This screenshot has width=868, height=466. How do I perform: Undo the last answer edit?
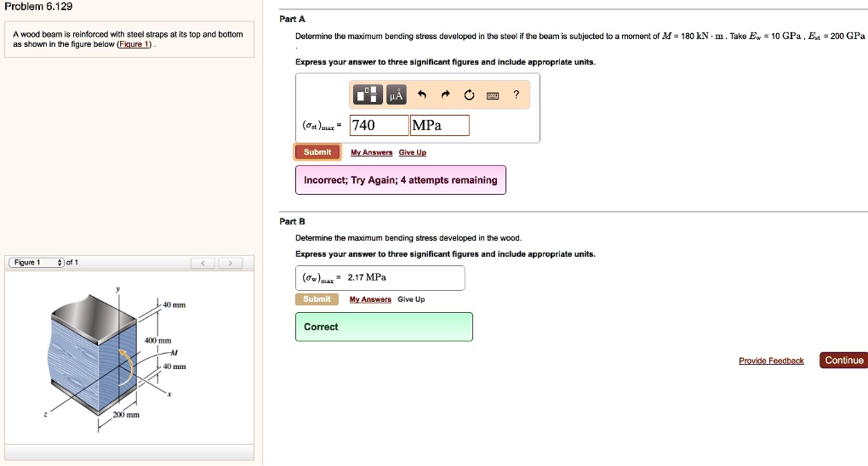point(422,94)
